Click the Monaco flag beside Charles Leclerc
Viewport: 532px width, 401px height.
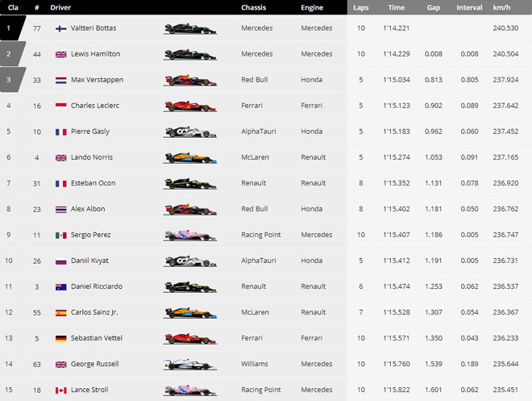click(60, 106)
